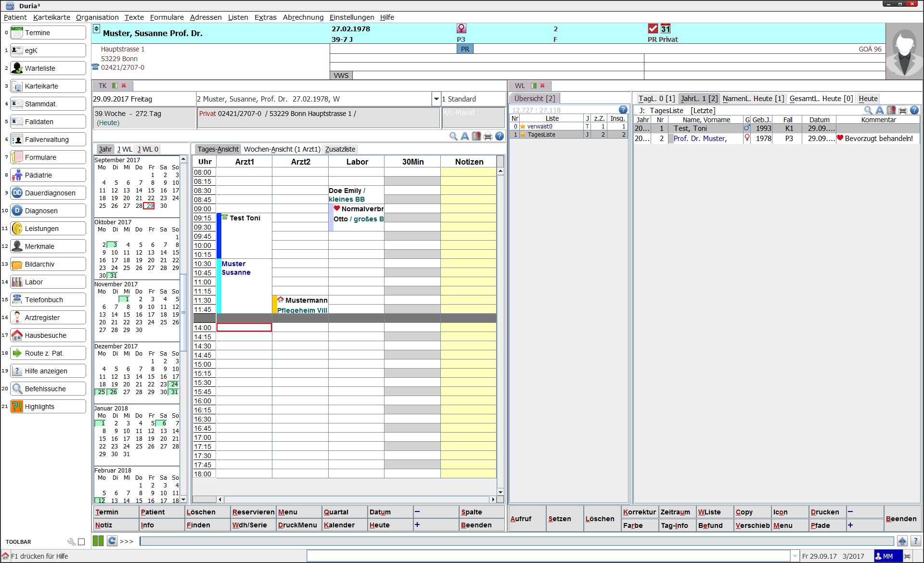
Task: Open Route z. Pat. sidebar entry
Action: (x=48, y=353)
